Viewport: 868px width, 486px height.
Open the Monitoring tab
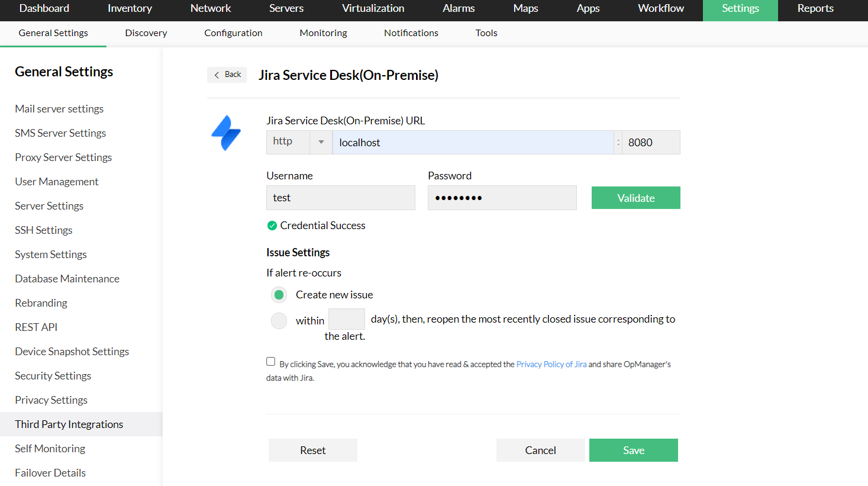323,33
